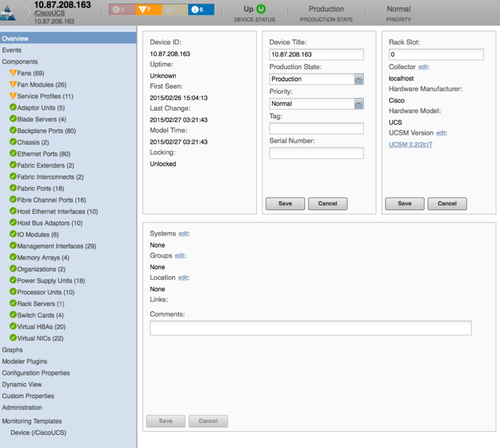
Task: Click the Systems edit link
Action: 183,234
